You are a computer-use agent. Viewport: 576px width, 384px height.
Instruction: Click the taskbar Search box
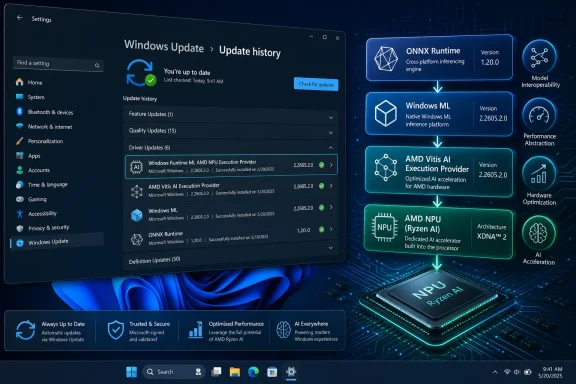[174, 372]
